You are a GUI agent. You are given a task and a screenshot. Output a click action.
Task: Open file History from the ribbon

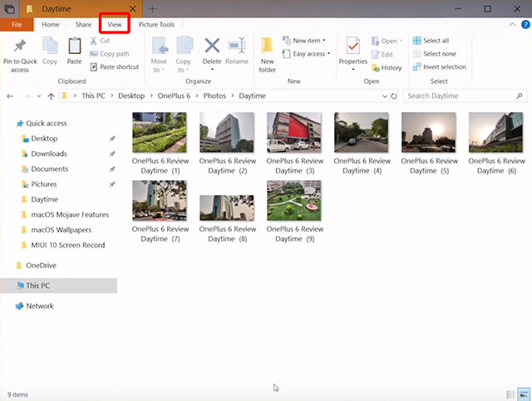(387, 68)
